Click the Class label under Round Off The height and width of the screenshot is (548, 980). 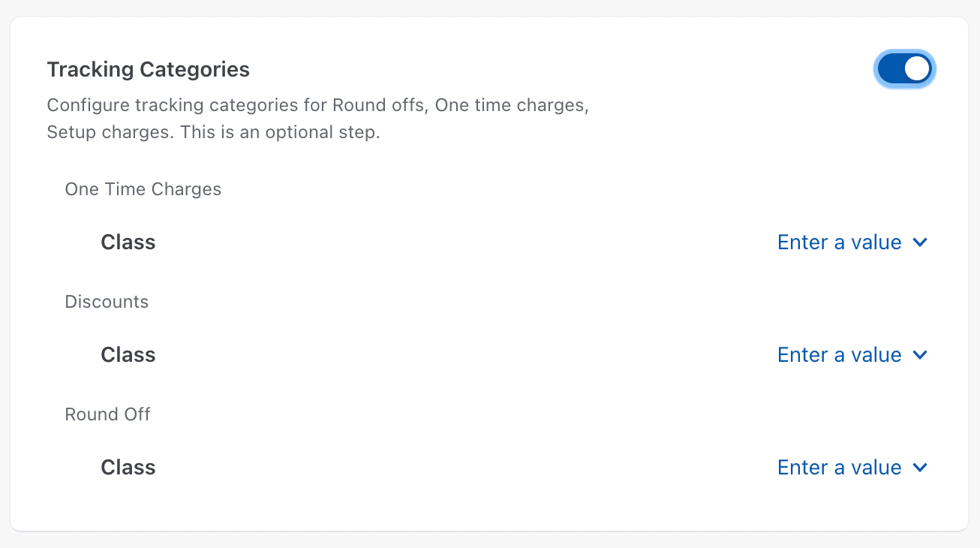point(128,468)
